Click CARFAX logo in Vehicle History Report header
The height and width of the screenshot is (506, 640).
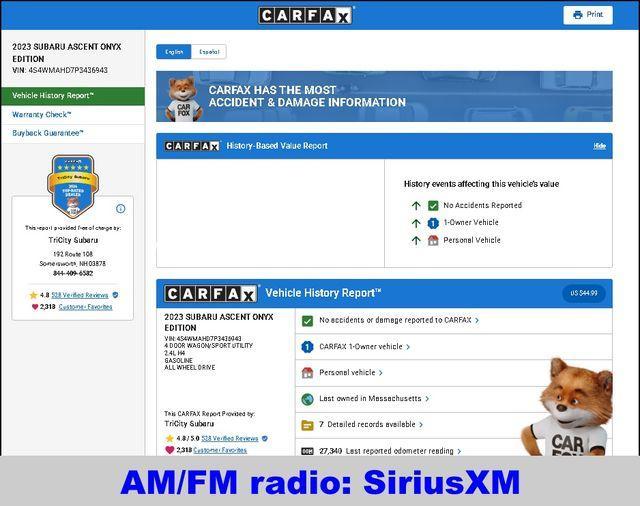[211, 293]
